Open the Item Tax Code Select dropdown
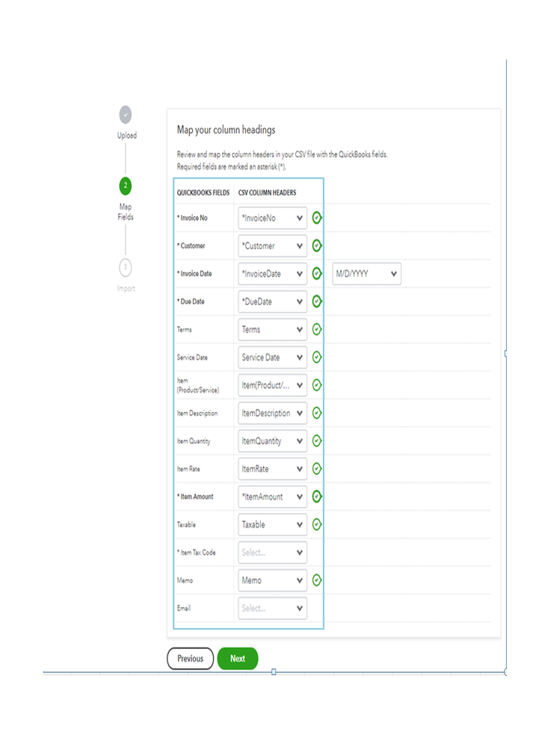This screenshot has height=747, width=560. 272,553
